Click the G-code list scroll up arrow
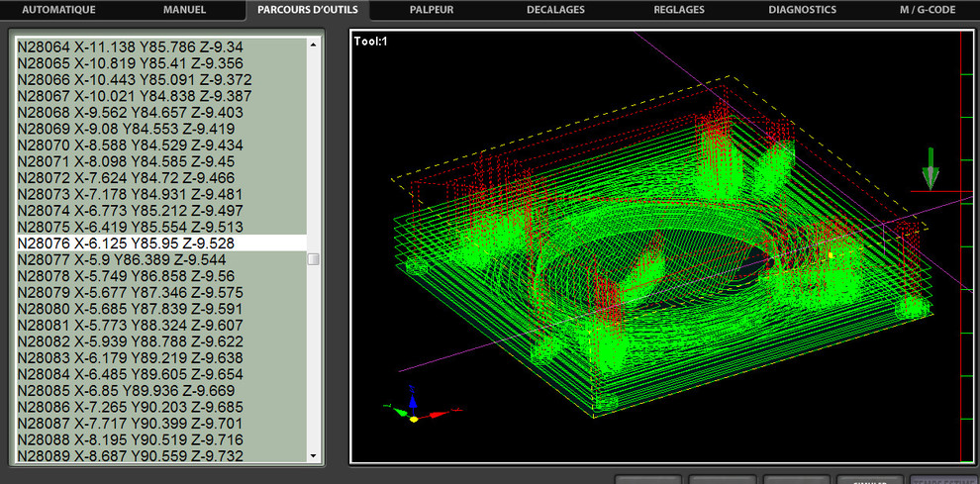 click(x=314, y=46)
